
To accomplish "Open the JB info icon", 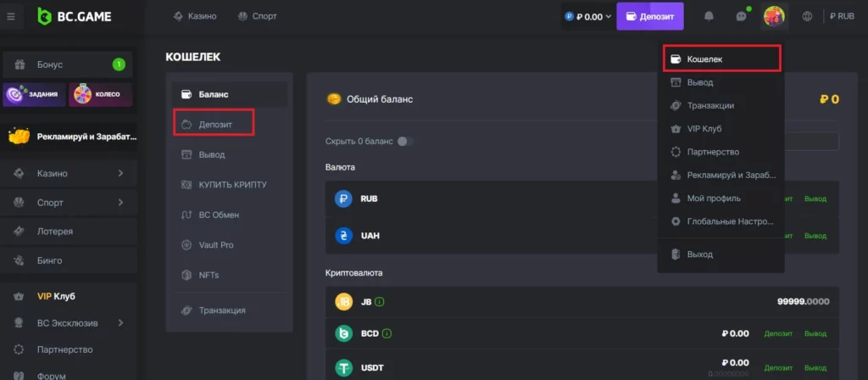I will (x=380, y=302).
